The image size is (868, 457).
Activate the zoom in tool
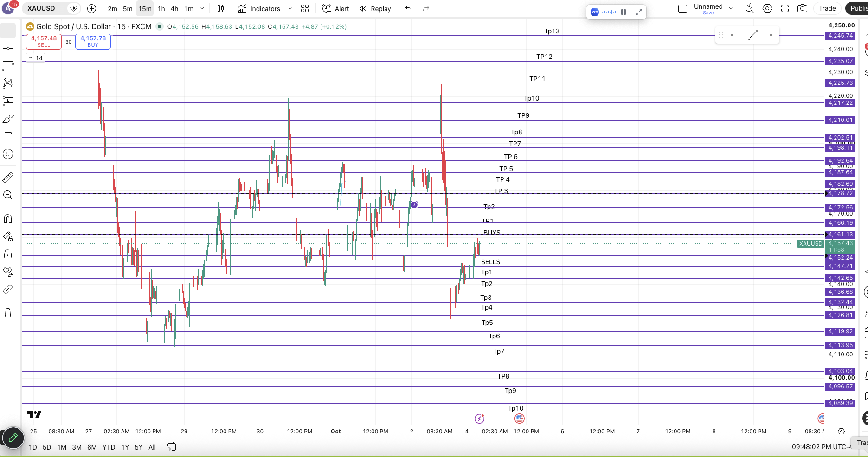point(8,195)
